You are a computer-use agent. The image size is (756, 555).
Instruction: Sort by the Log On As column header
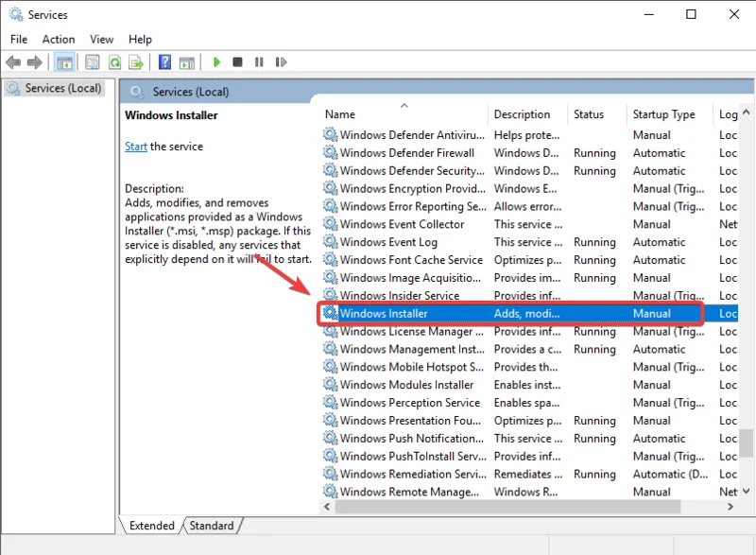point(727,114)
